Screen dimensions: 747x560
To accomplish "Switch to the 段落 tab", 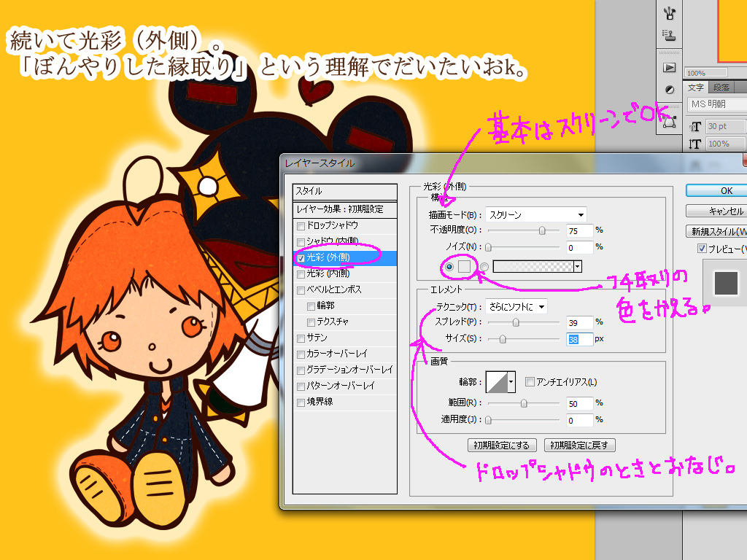I will [721, 87].
